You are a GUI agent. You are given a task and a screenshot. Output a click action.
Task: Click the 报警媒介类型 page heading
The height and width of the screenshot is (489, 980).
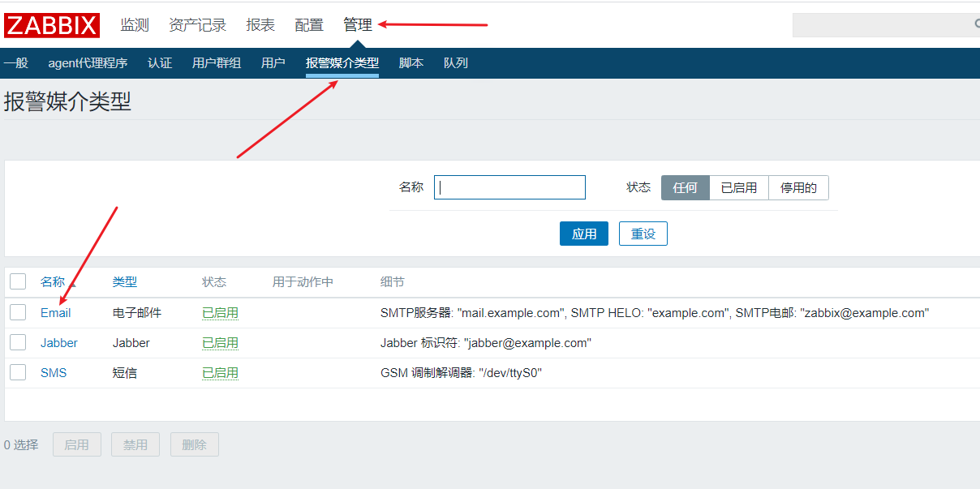coord(67,101)
